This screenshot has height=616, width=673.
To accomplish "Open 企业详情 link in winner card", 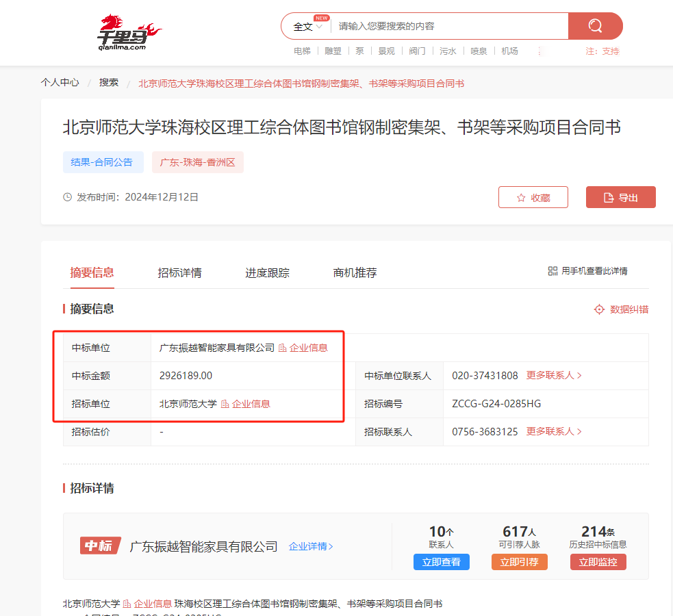I will click(311, 546).
